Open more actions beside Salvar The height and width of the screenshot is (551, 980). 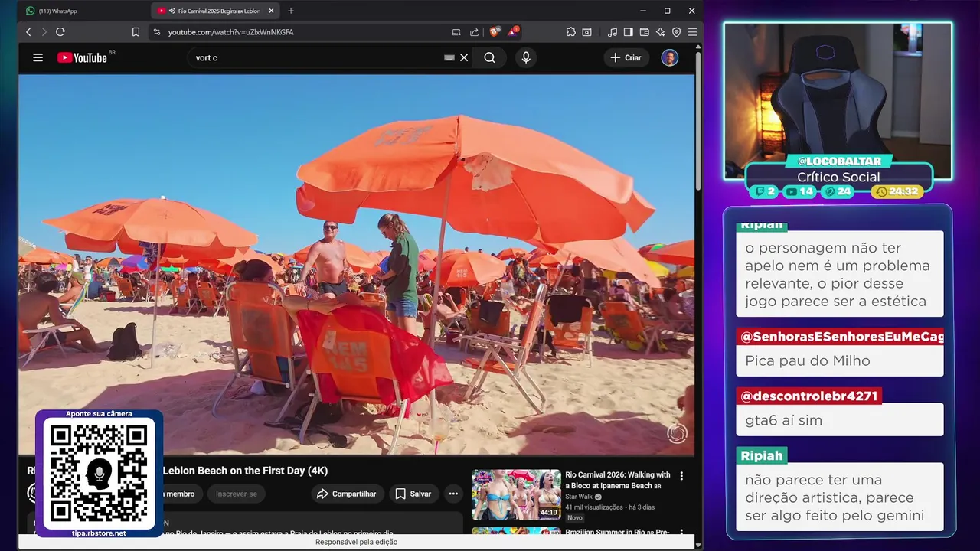pos(453,494)
